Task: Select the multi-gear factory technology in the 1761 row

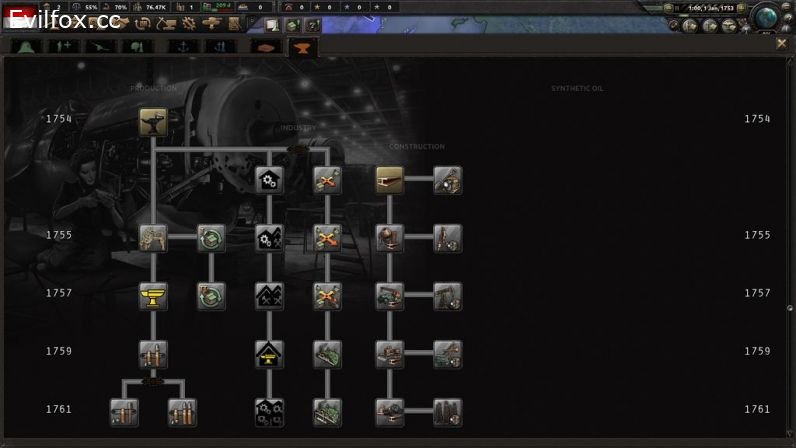Action: [269, 412]
